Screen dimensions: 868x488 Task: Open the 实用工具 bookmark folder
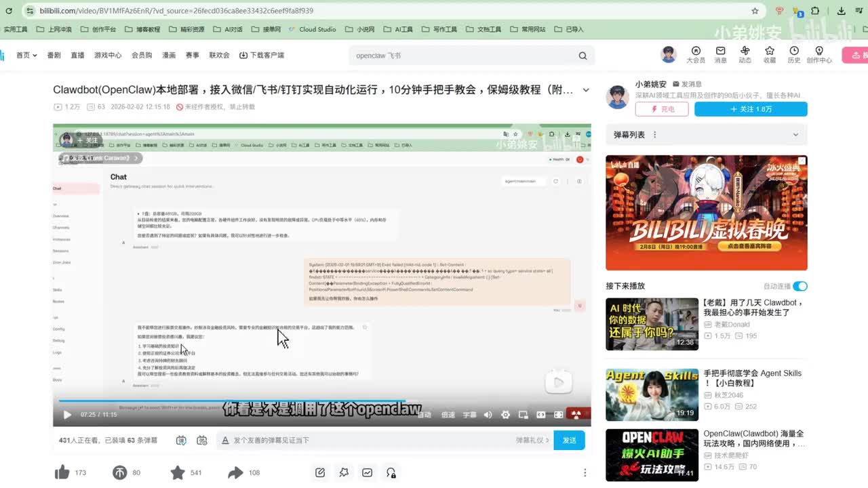[x=14, y=29]
